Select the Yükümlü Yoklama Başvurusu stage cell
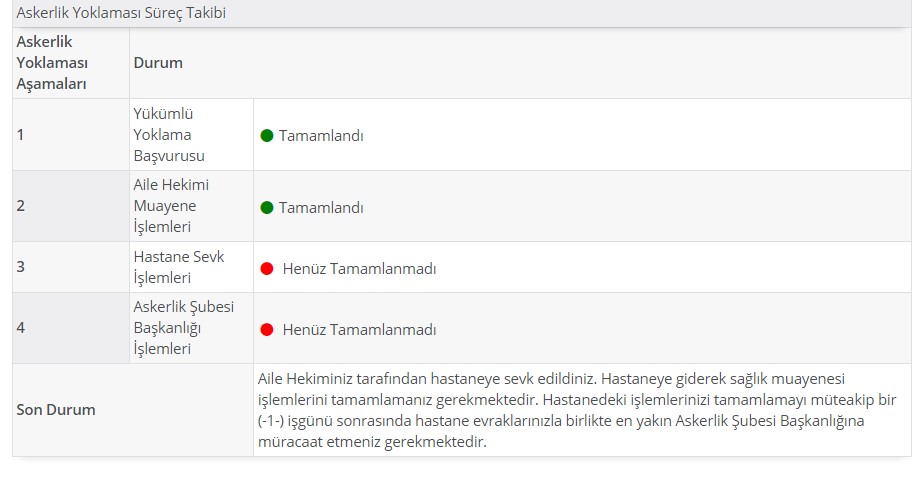 point(191,135)
